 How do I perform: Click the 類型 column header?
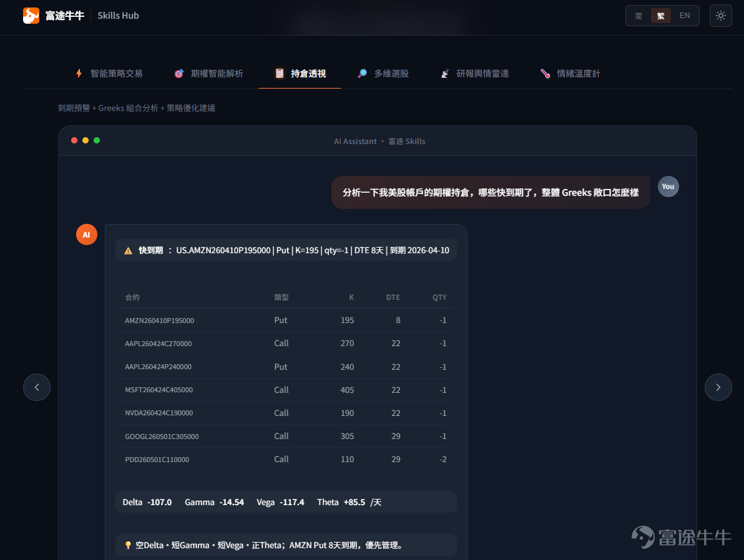tap(281, 297)
